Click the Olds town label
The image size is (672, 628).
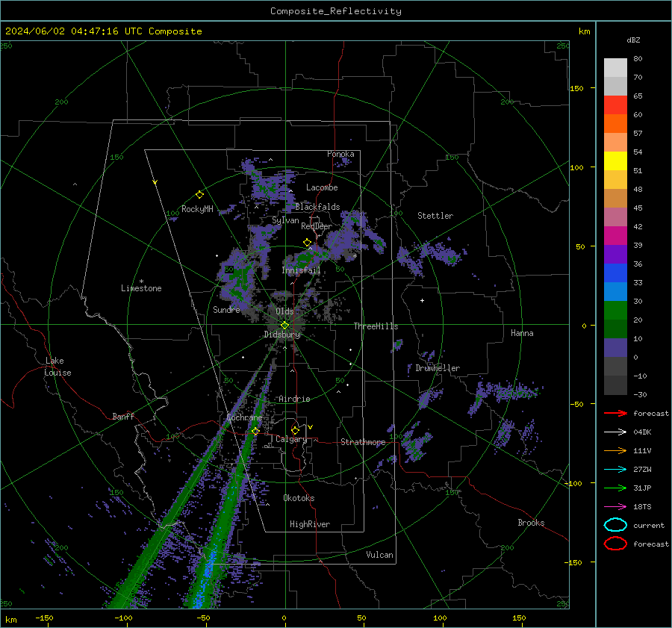click(x=284, y=311)
